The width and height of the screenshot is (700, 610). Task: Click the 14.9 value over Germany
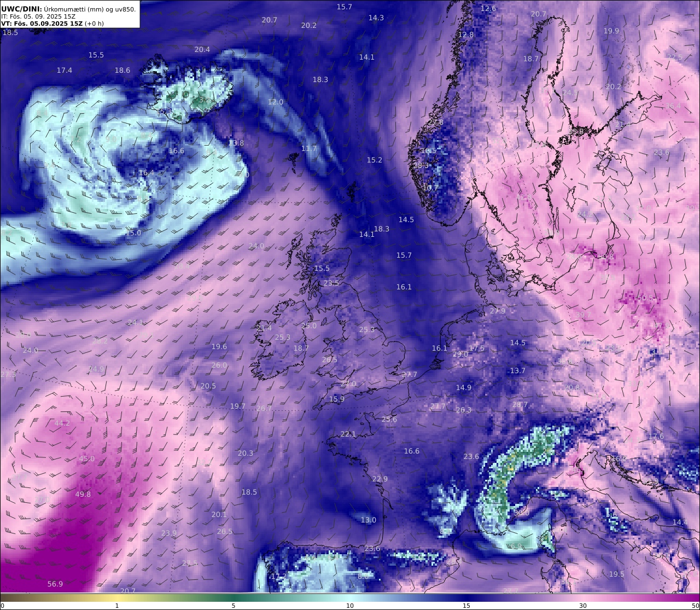click(464, 387)
